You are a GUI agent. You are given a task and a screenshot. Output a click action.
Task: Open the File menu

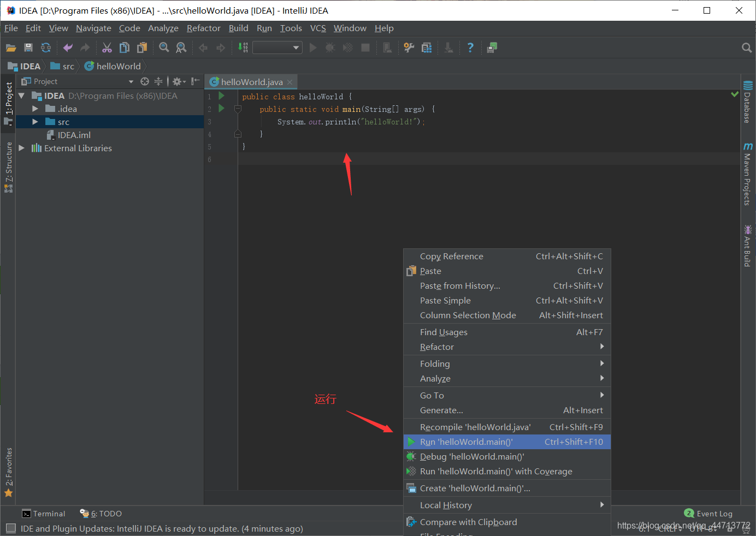click(x=11, y=28)
